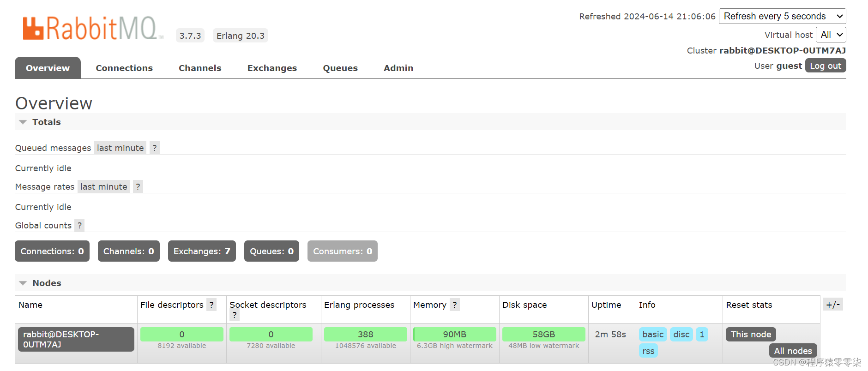This screenshot has width=868, height=371.
Task: Click the info tag labeled 1
Action: pyautogui.click(x=702, y=334)
